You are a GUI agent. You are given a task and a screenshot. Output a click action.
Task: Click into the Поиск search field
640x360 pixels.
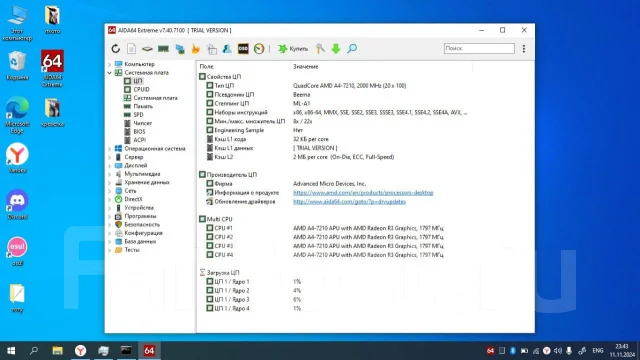click(x=479, y=48)
